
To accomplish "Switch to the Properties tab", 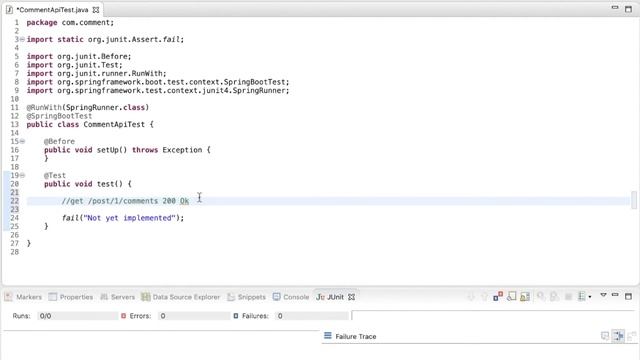I will [x=71, y=297].
